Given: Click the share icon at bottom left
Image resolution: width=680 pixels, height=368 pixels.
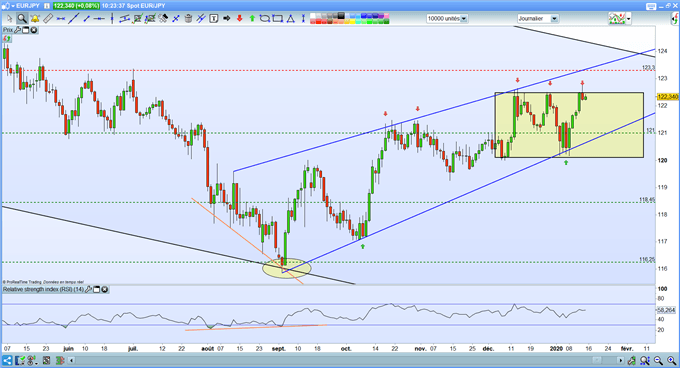Looking at the screenshot, I should (7, 361).
